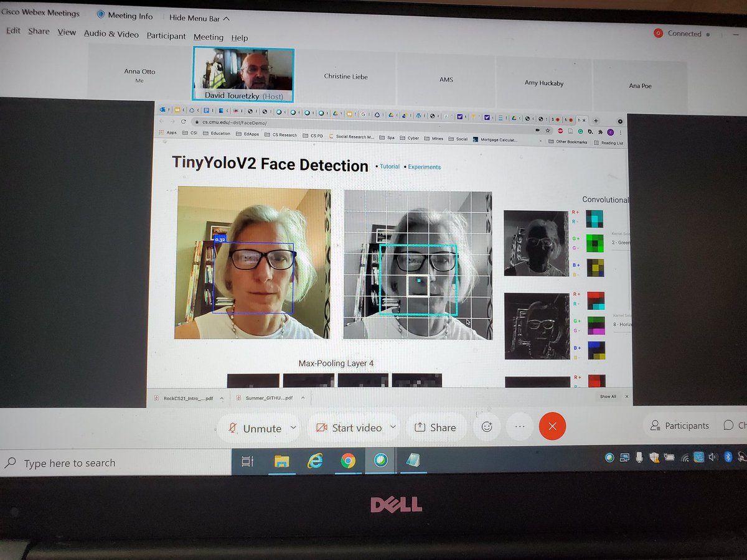747x560 pixels.
Task: Open the Participants panel
Action: coord(680,426)
